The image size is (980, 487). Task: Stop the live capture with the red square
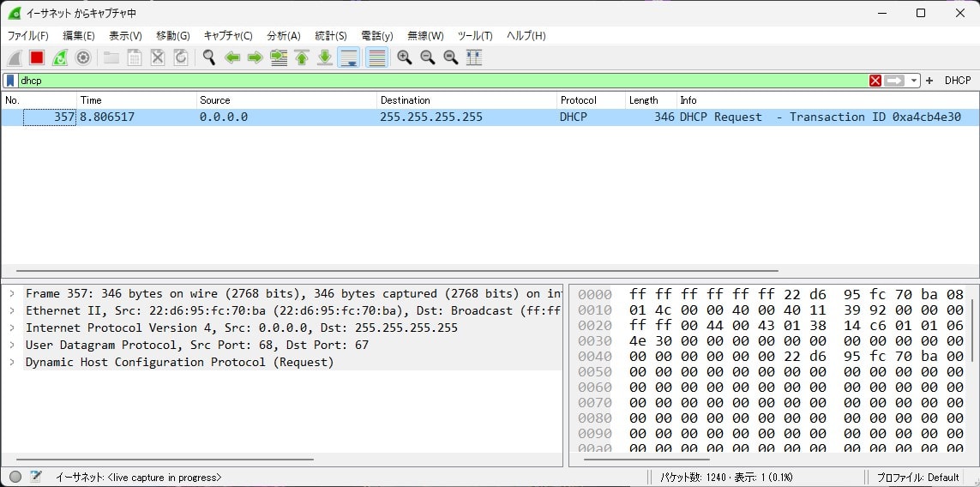tap(37, 58)
